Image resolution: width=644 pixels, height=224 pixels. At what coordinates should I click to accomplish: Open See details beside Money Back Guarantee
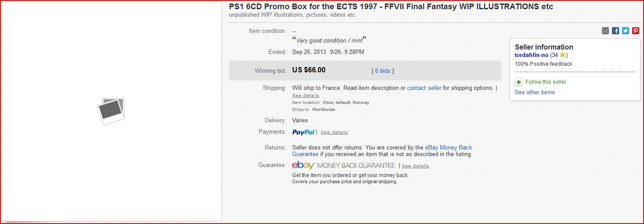tap(415, 166)
